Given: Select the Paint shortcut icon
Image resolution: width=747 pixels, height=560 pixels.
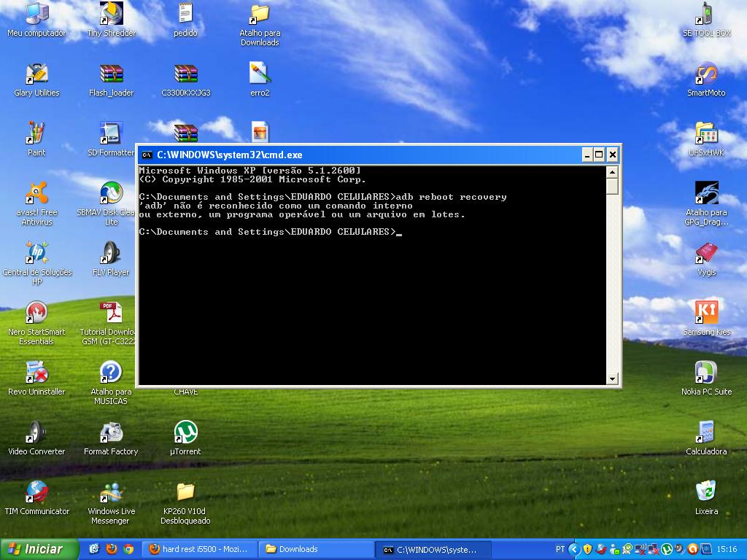Looking at the screenshot, I should click(x=36, y=139).
